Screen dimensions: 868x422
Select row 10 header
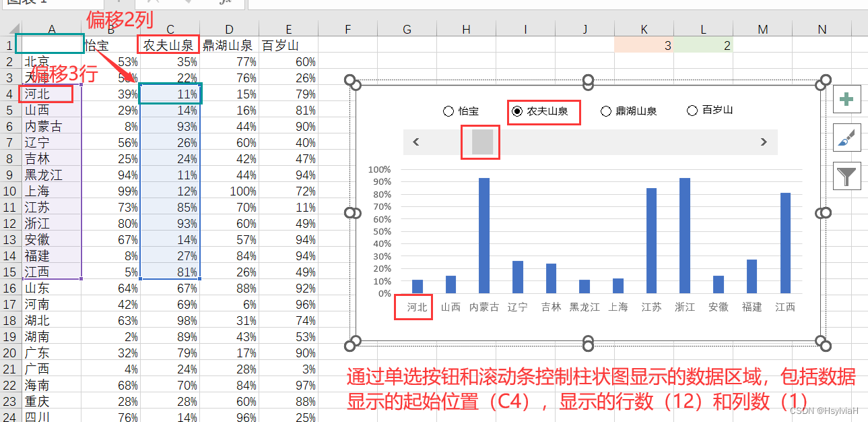point(10,191)
